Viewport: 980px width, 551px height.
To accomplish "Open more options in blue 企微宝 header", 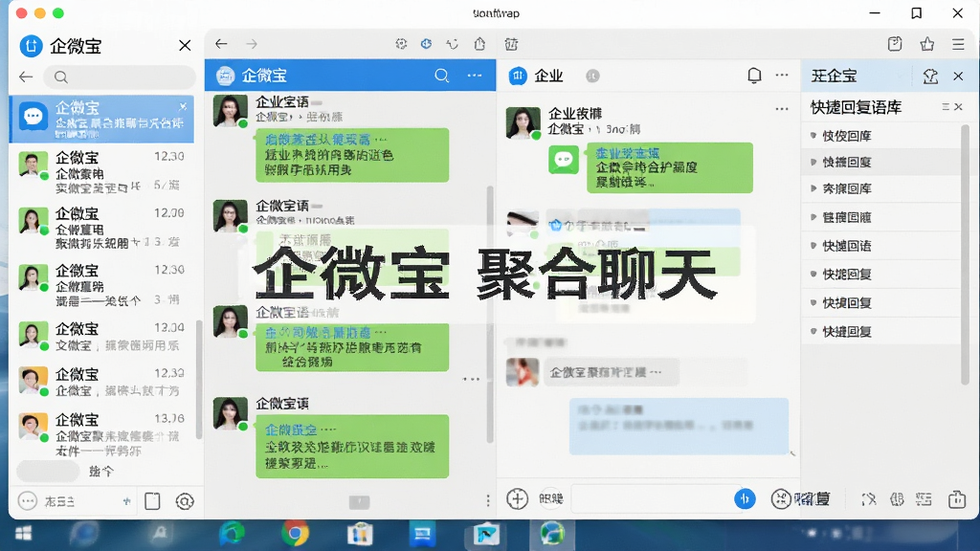I will [x=475, y=76].
